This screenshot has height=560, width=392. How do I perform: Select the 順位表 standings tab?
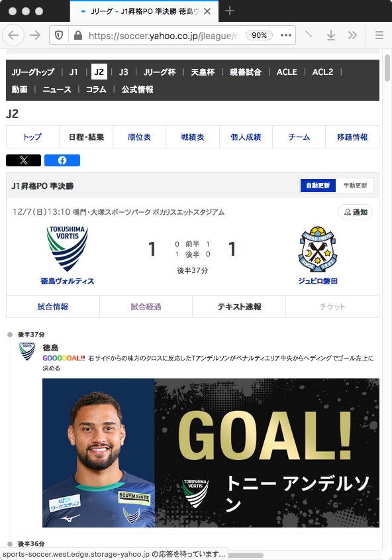click(139, 137)
